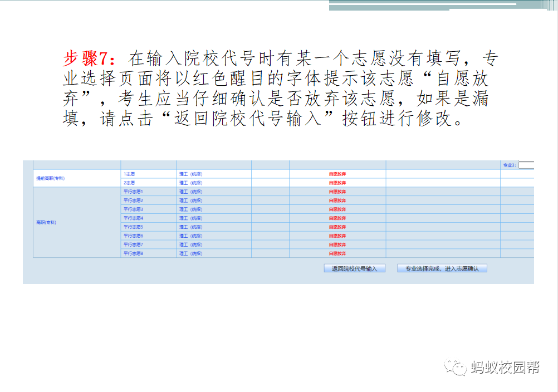The image size is (558, 392).
Task: Click the 平行志愿3 row label
Action: 134,209
